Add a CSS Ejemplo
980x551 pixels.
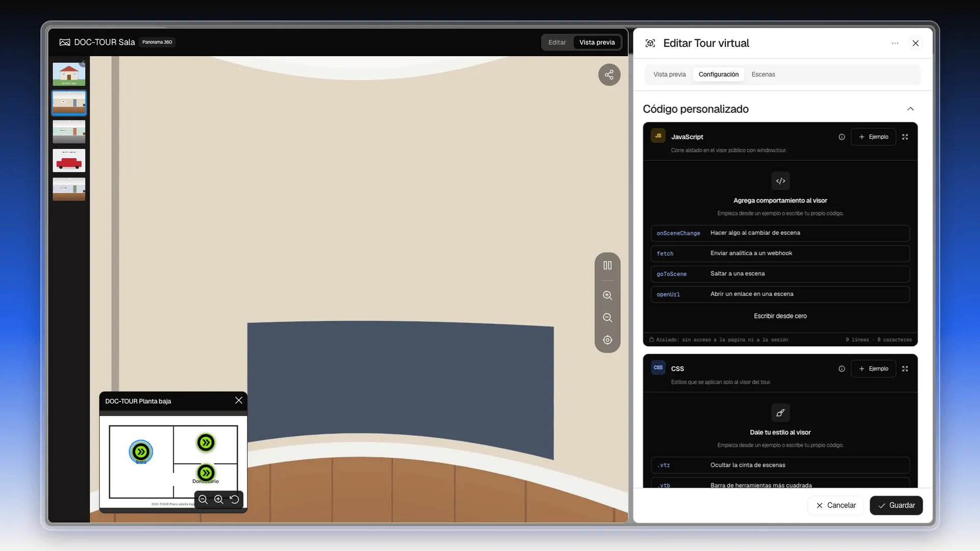(x=873, y=369)
